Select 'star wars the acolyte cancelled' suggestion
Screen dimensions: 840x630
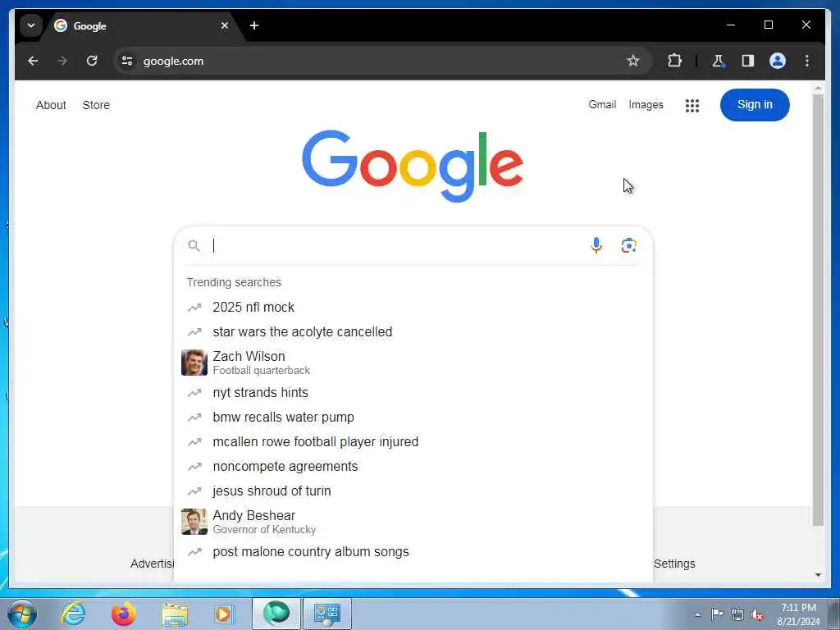(x=413, y=331)
